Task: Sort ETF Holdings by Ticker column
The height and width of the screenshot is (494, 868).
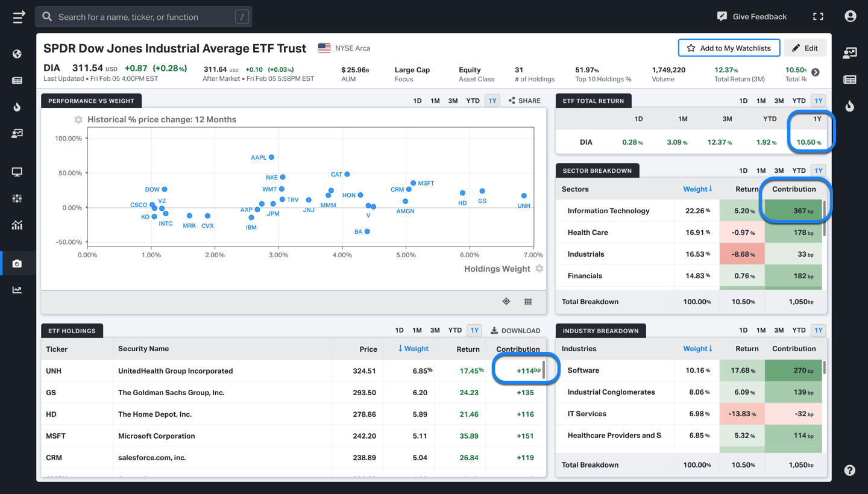Action: tap(57, 349)
